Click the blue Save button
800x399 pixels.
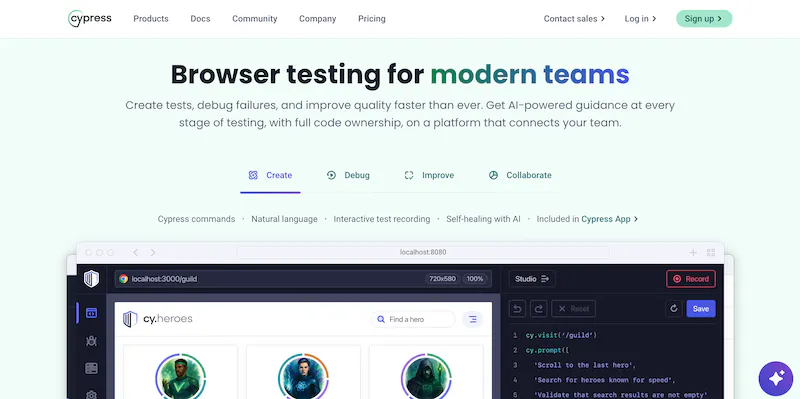(701, 309)
